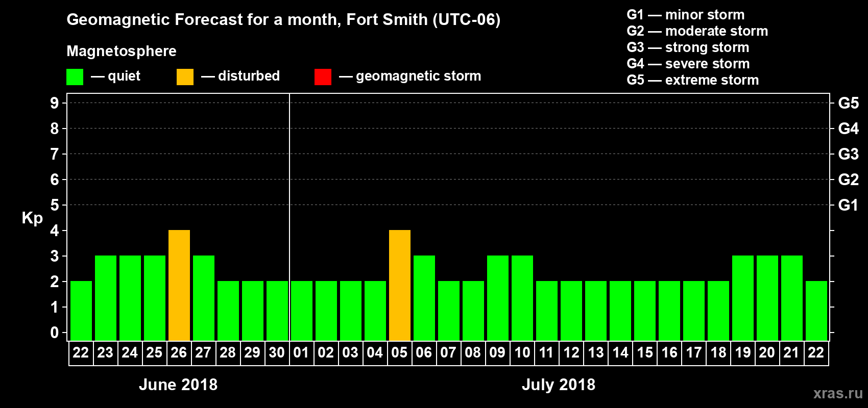Click the 'G2 — moderate storm' legend line
This screenshot has height=408, width=868.
pos(697,31)
